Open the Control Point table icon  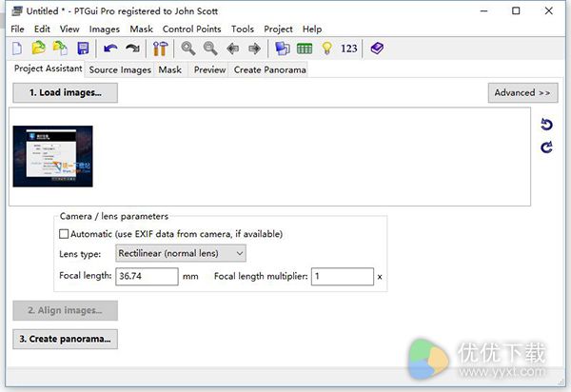(305, 49)
